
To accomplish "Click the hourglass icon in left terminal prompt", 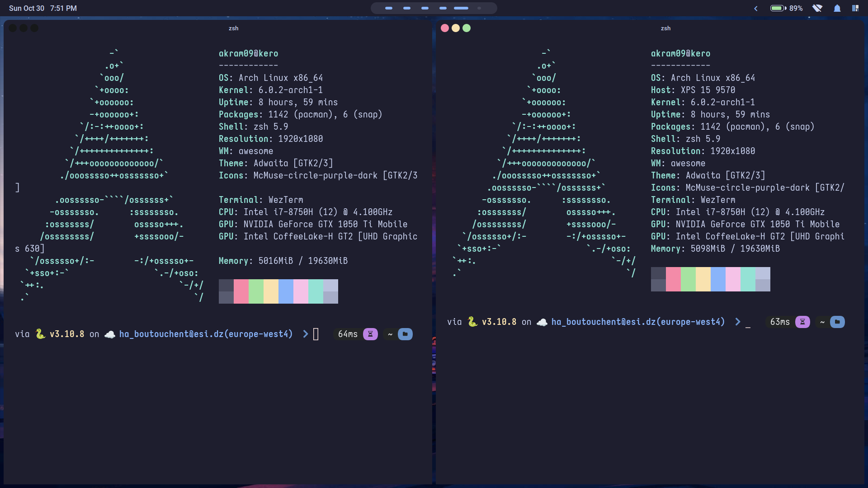I will (x=370, y=334).
